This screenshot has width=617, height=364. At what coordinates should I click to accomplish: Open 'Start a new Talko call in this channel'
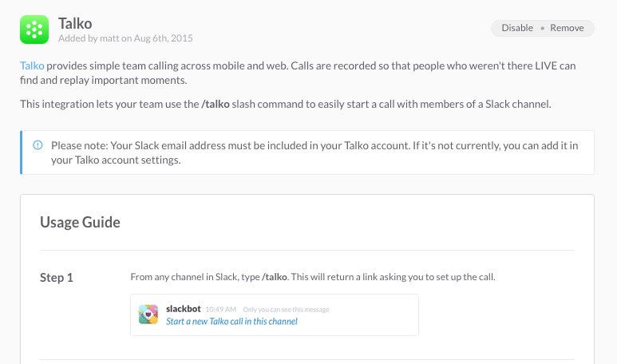[x=231, y=322]
